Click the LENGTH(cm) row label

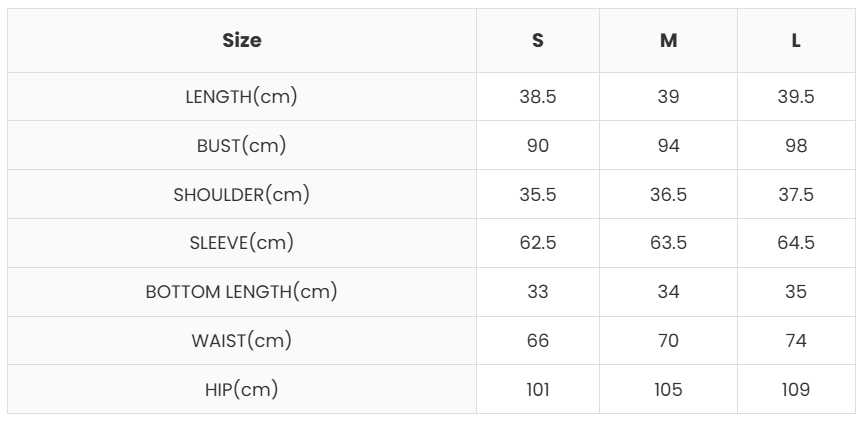point(242,97)
